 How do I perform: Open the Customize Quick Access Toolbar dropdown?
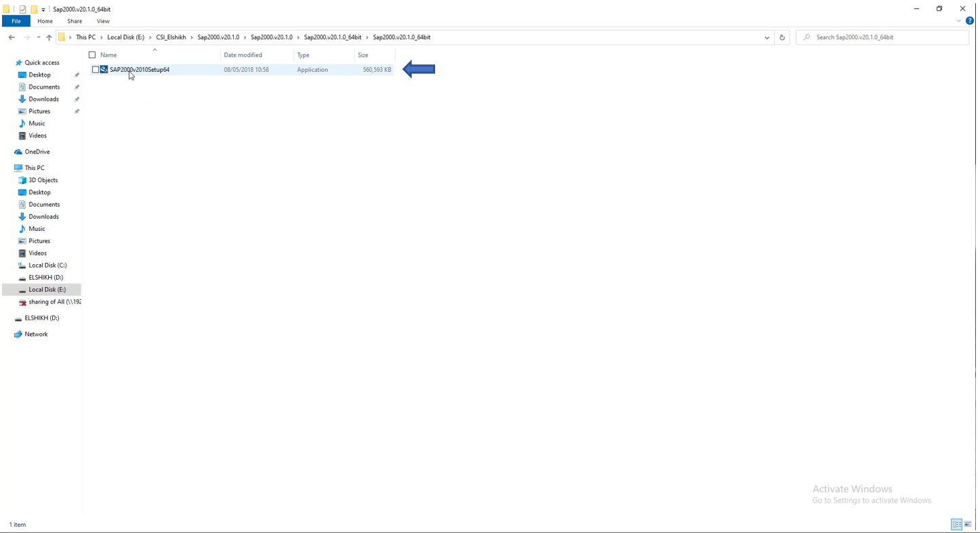pyautogui.click(x=43, y=9)
